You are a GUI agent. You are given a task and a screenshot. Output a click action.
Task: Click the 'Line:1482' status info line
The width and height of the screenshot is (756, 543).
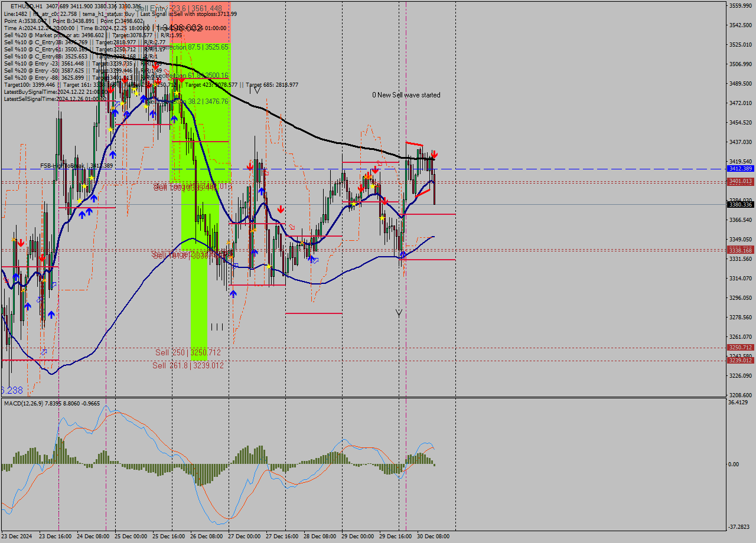click(120, 14)
